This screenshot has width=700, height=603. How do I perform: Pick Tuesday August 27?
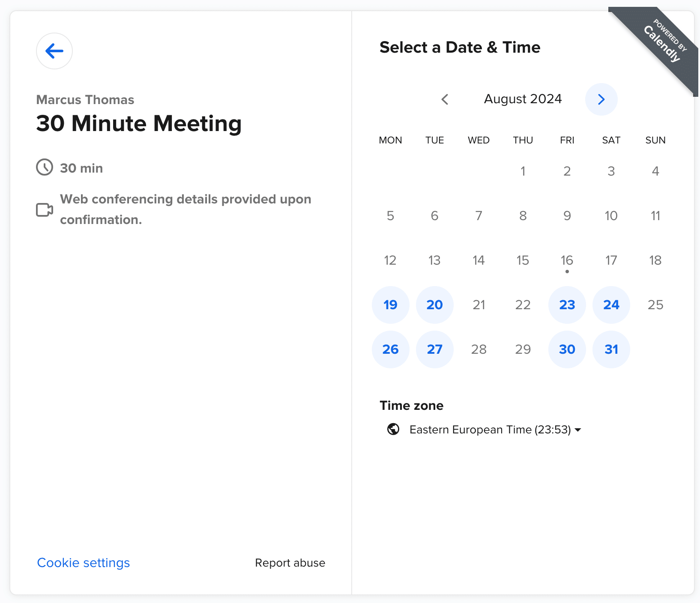click(x=434, y=349)
